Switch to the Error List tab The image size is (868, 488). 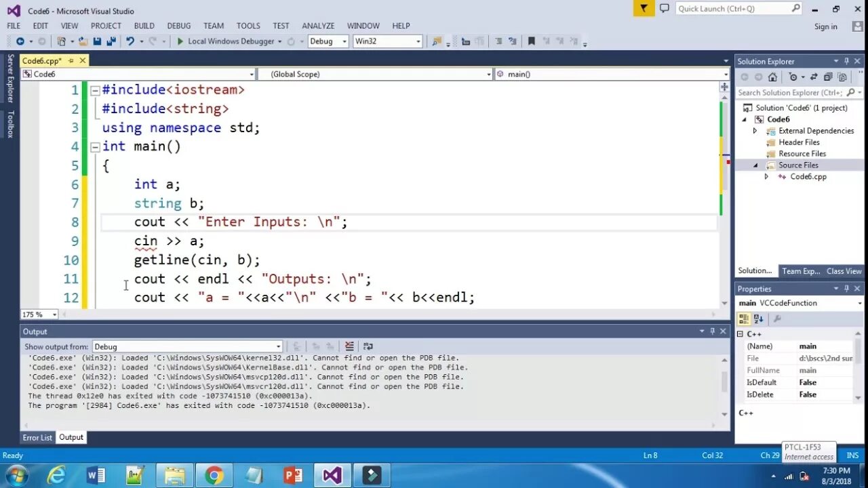pyautogui.click(x=37, y=438)
